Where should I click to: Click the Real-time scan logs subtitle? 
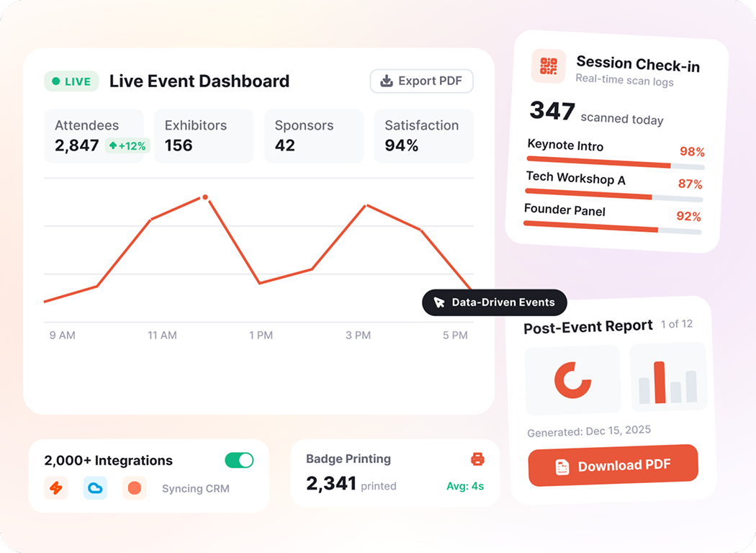(624, 80)
